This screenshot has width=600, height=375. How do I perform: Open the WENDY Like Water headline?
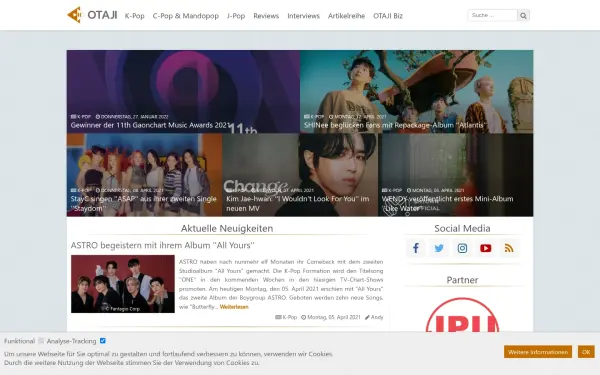coord(447,204)
